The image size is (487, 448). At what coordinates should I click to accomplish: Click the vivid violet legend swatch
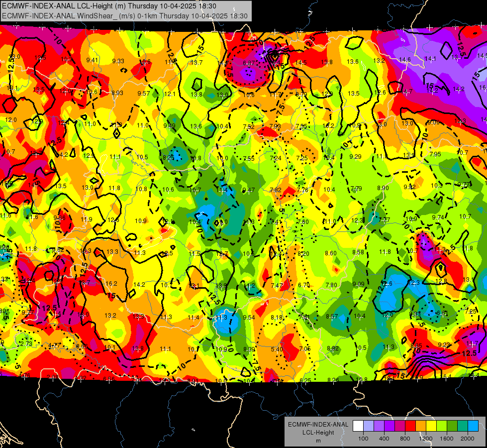pos(389,426)
